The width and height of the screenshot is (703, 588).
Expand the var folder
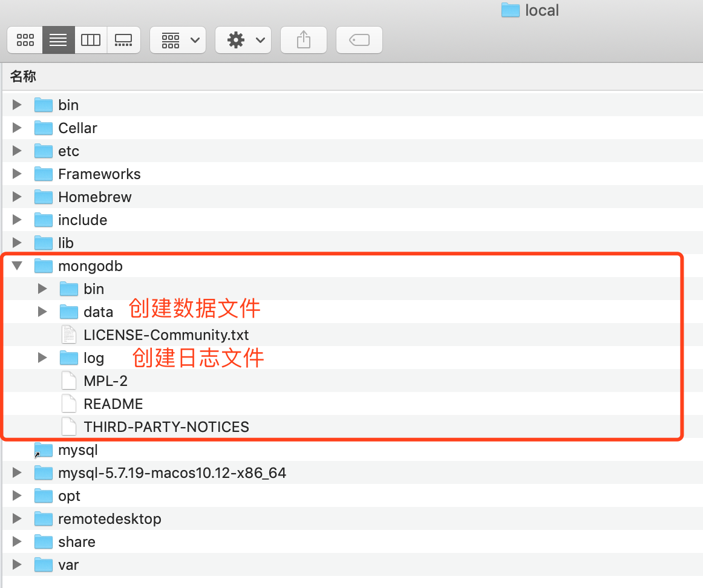17,564
